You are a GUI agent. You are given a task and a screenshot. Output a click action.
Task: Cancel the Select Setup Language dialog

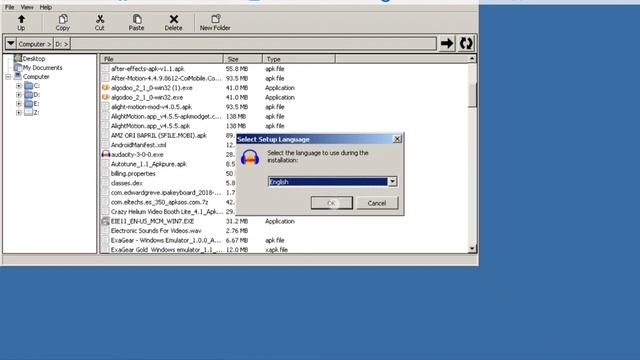pos(377,203)
